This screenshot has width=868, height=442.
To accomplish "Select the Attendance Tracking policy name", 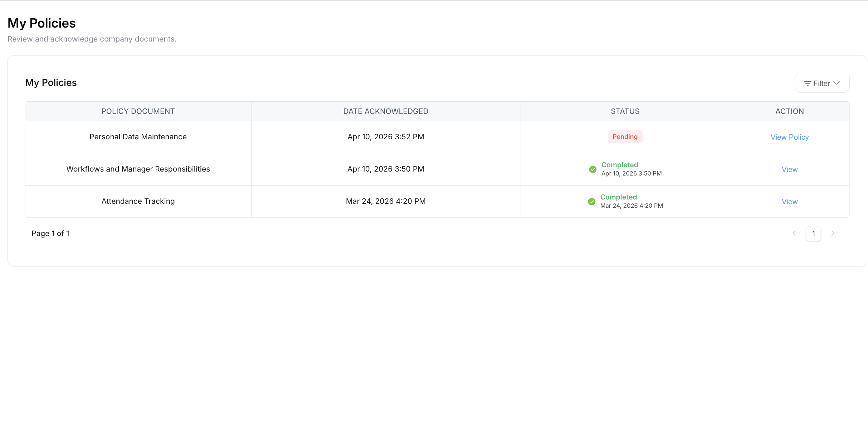I will pos(138,201).
